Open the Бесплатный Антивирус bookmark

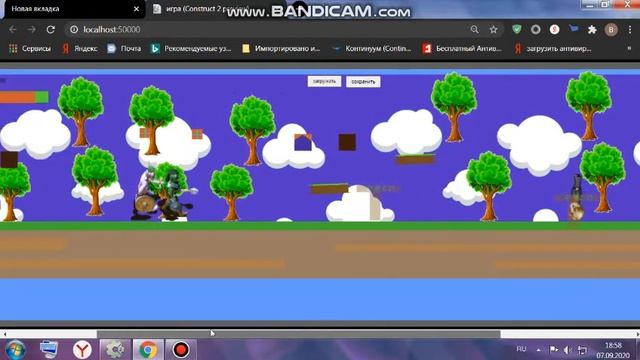pos(462,49)
